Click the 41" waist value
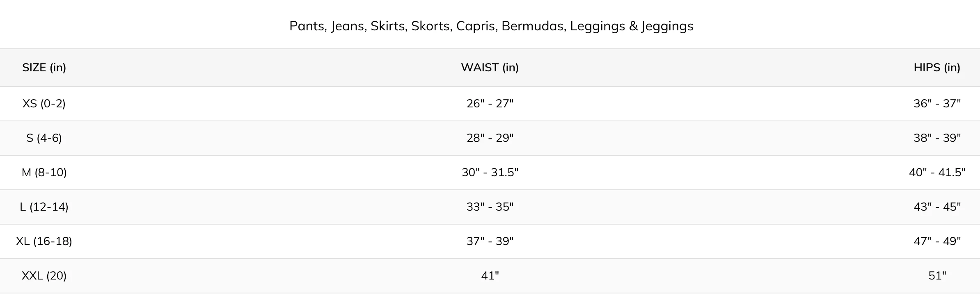Screen dimensions: 980x300 (490, 276)
